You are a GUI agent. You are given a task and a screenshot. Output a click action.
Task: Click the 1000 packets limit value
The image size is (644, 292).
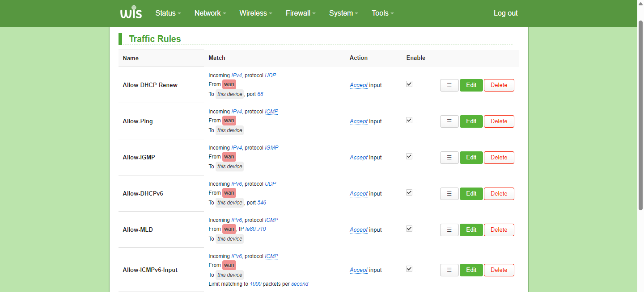[x=255, y=284]
